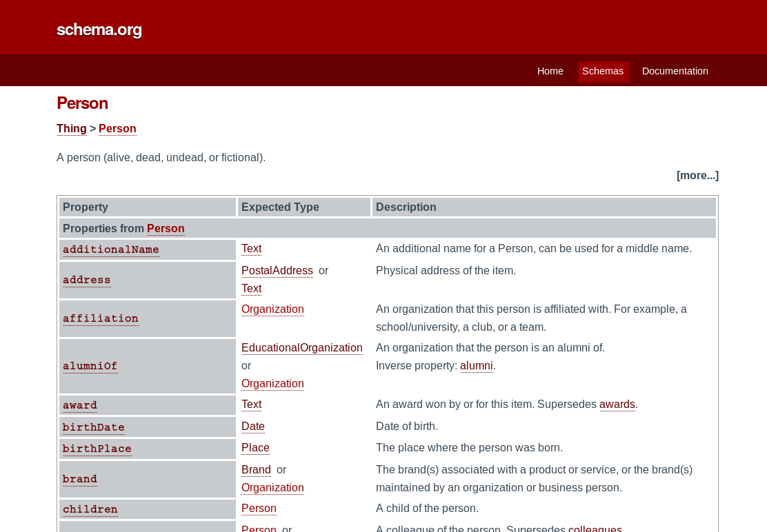
Task: Click 'A person (alive, dead, undead, or fictional).' text
Action: (x=161, y=158)
